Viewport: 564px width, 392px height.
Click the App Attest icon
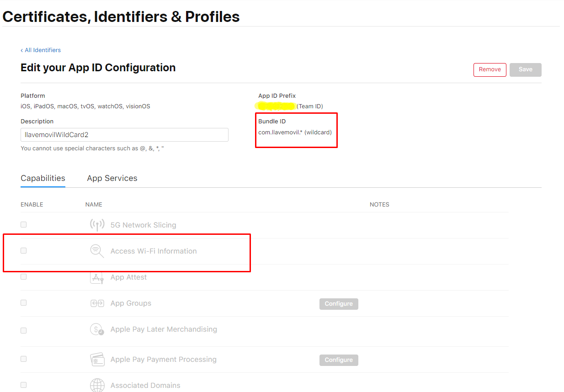97,277
